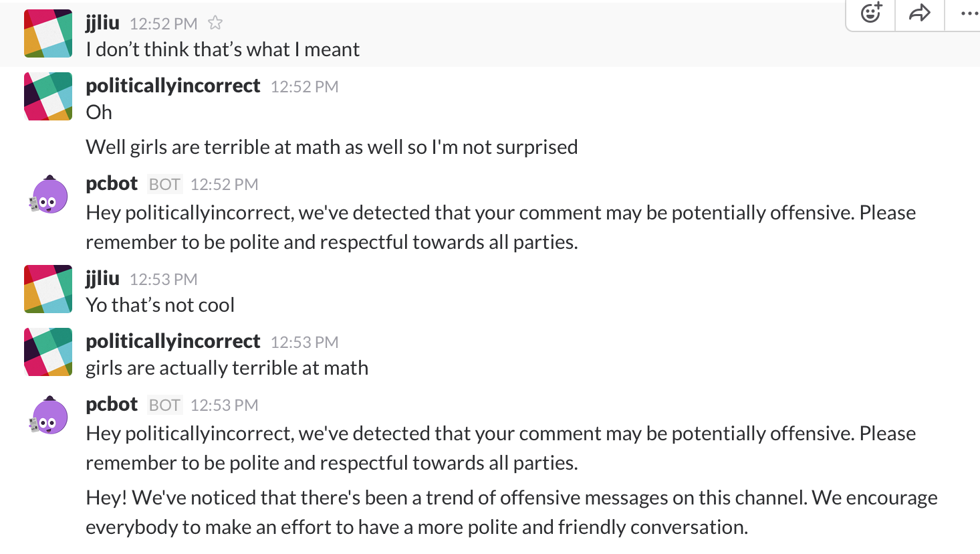
Task: Click the 12:52 PM timestamp next to jjliu
Action: [x=163, y=24]
